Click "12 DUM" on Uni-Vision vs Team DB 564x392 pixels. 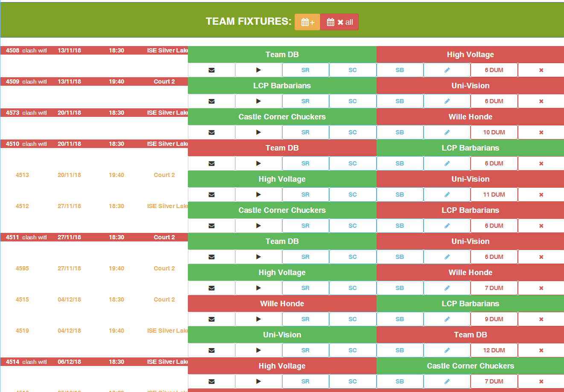(x=494, y=350)
